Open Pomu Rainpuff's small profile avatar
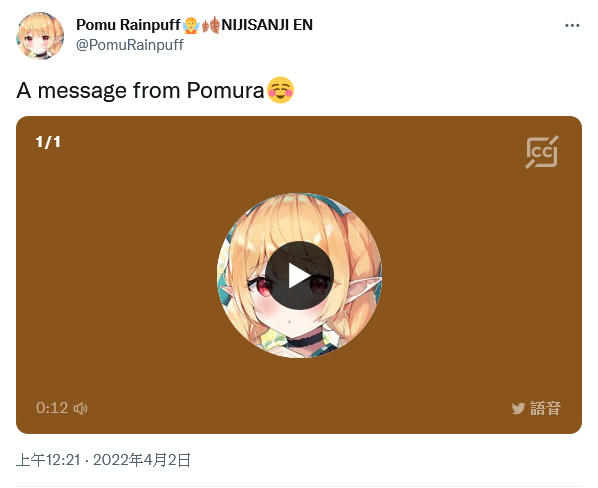This screenshot has height=488, width=598. coord(40,36)
